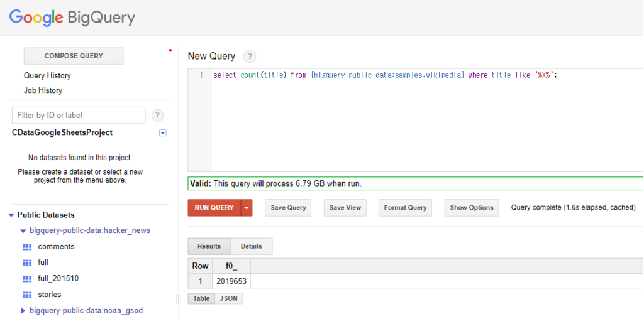Click the Save View button

click(345, 208)
